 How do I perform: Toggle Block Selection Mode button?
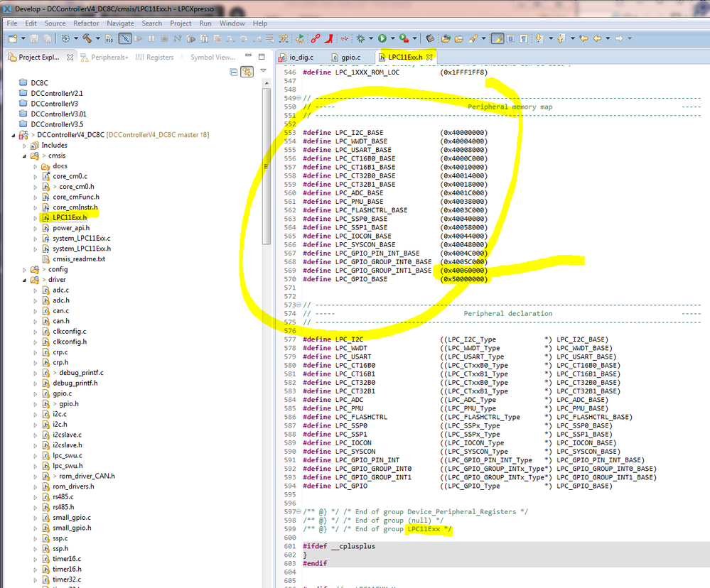click(510, 38)
